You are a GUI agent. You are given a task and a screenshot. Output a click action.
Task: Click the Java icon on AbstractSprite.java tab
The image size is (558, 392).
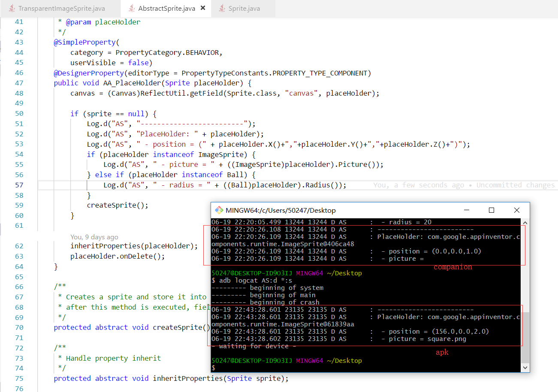(x=131, y=8)
